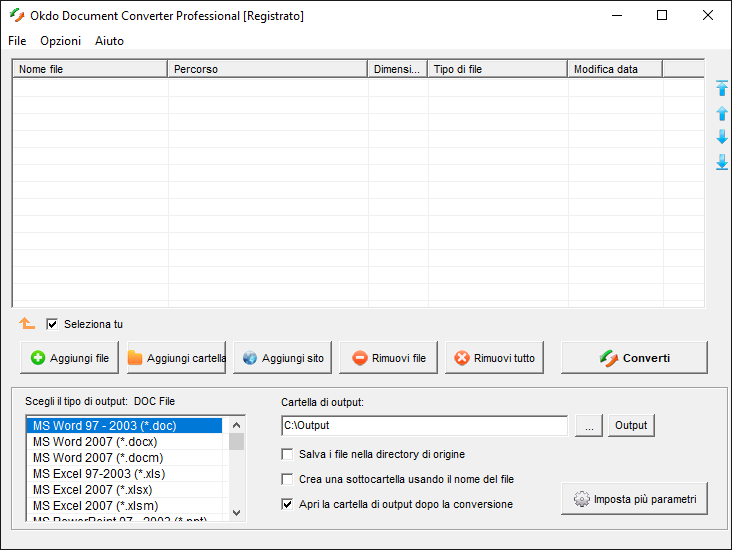This screenshot has height=550, width=732.
Task: Uncheck Apri la cartella di output dopo la conversione
Action: [287, 504]
